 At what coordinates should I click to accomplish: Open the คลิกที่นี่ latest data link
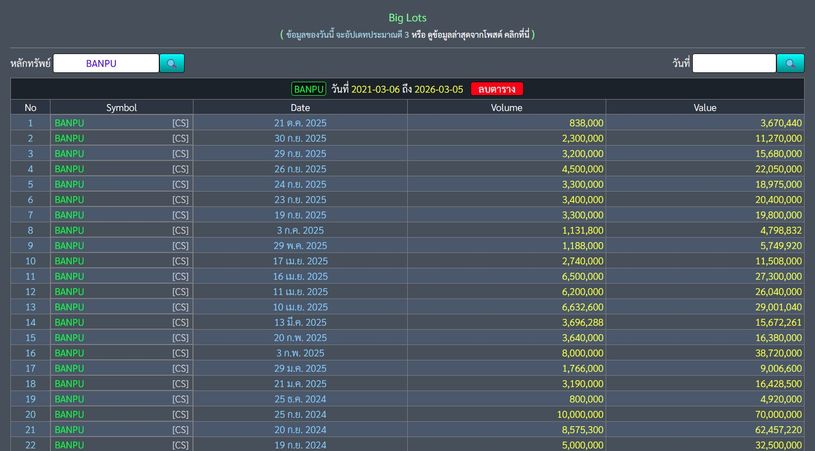509,34
